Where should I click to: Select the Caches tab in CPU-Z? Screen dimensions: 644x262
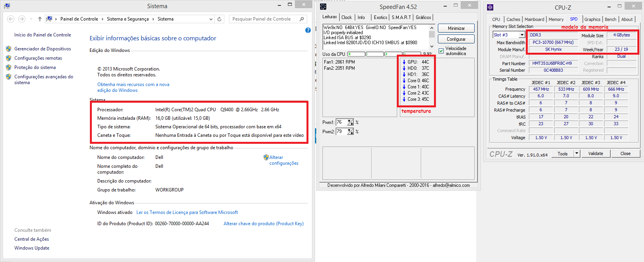(x=513, y=19)
